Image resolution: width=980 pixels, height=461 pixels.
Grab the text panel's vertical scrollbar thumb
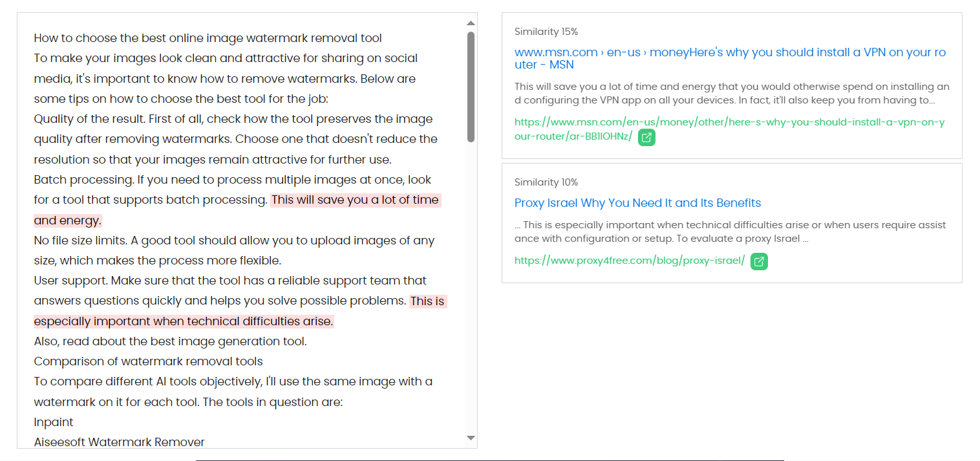pos(471,86)
